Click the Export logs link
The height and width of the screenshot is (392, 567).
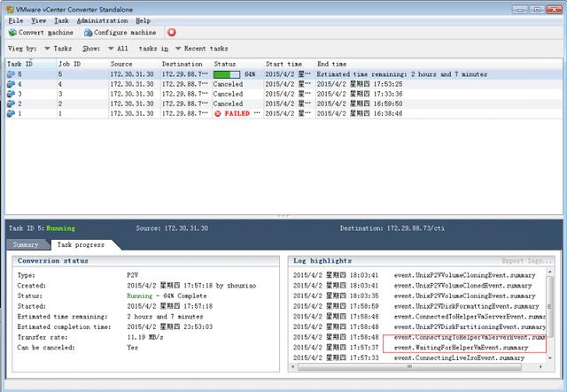click(526, 261)
